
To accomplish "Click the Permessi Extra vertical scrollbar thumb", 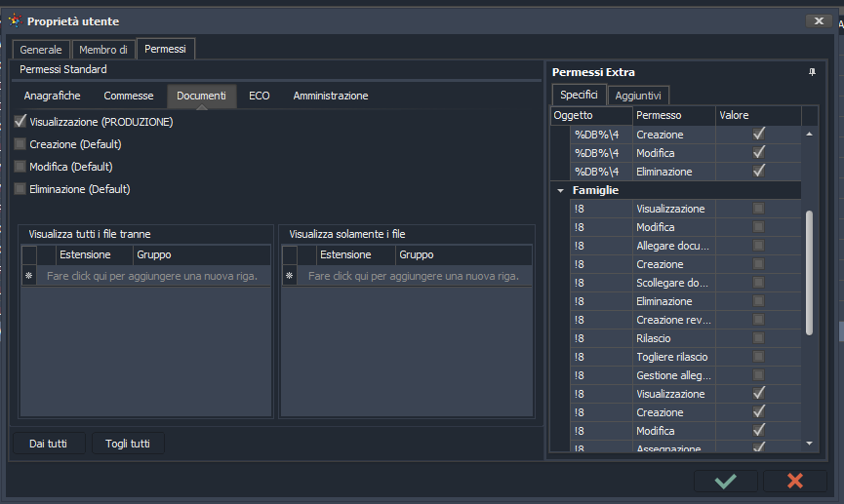I will 809,273.
